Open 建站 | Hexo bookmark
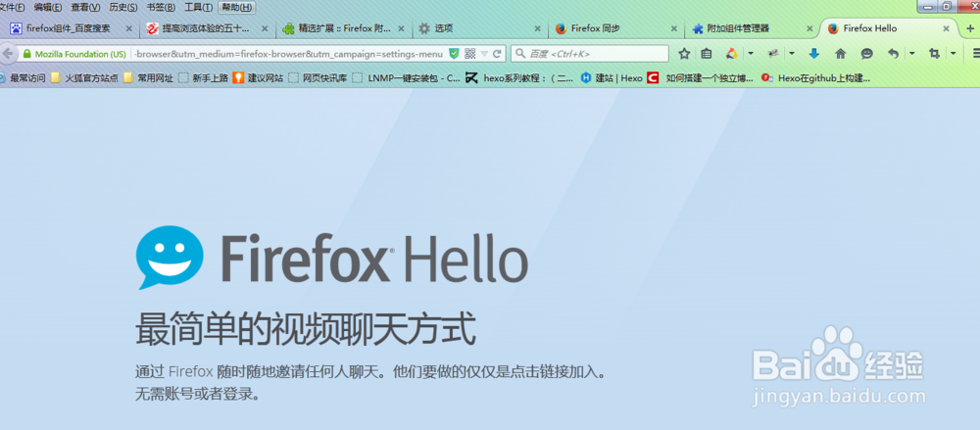The image size is (980, 430). click(x=612, y=78)
